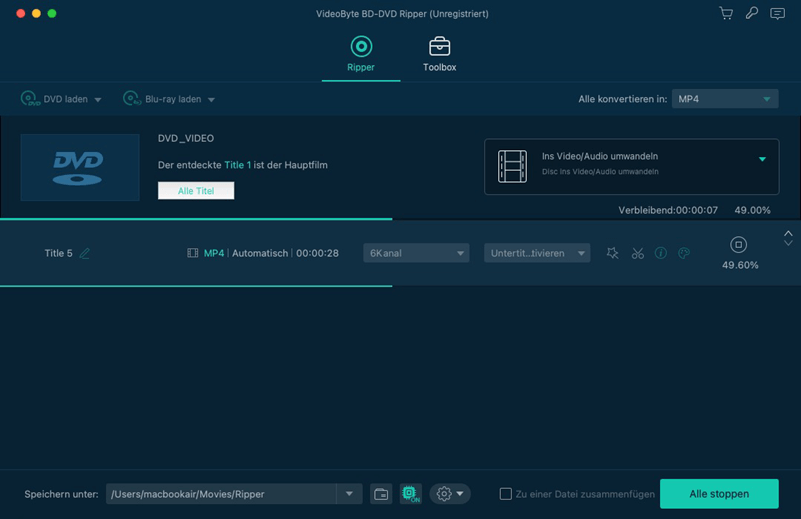Expand the save path dropdown arrow
Viewport: 801px width, 519px height.
tap(349, 494)
